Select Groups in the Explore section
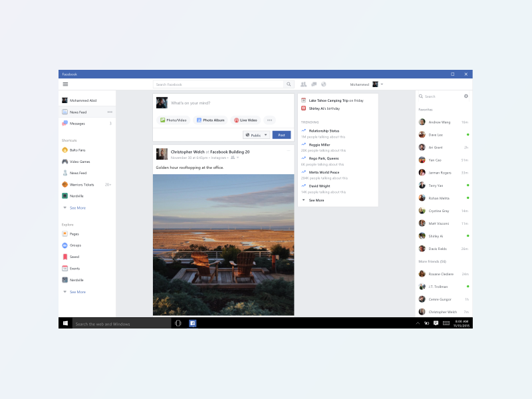Image resolution: width=532 pixels, height=399 pixels. click(75, 245)
